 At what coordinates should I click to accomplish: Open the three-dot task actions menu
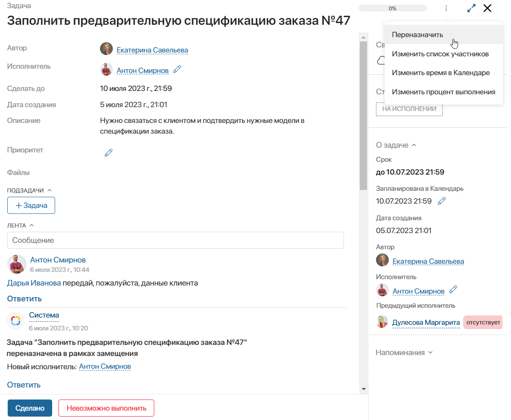(446, 8)
